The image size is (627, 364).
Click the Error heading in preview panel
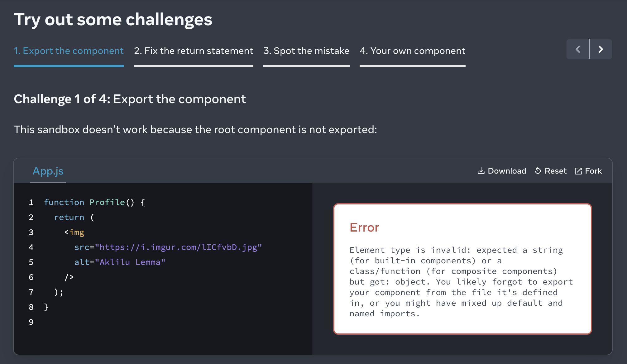pos(364,228)
